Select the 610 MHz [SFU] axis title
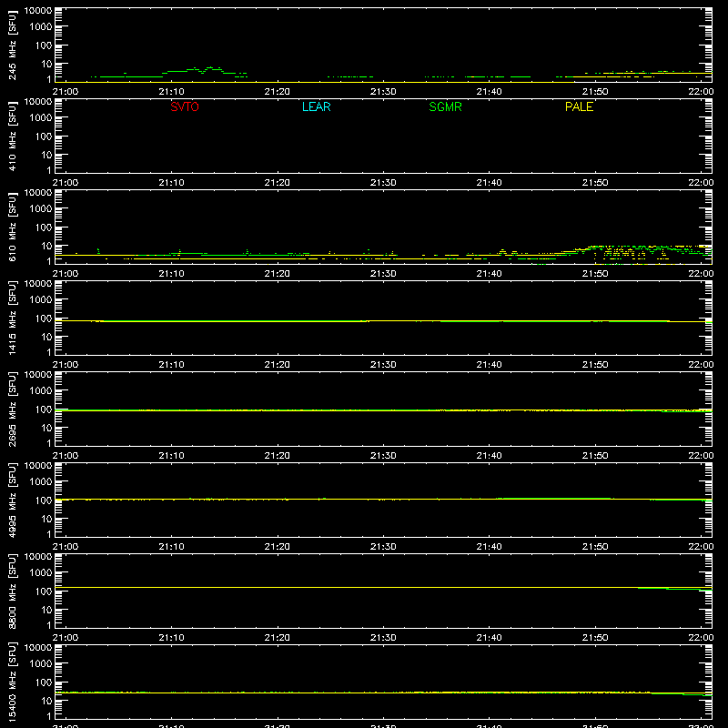Viewport: 728px width, 728px height. pyautogui.click(x=13, y=227)
